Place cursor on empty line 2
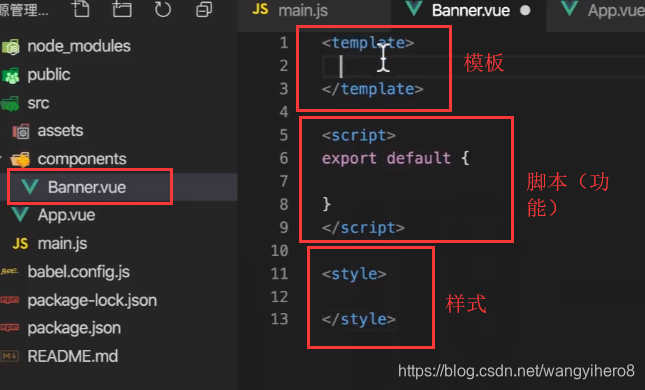The image size is (645, 390). pos(482,66)
